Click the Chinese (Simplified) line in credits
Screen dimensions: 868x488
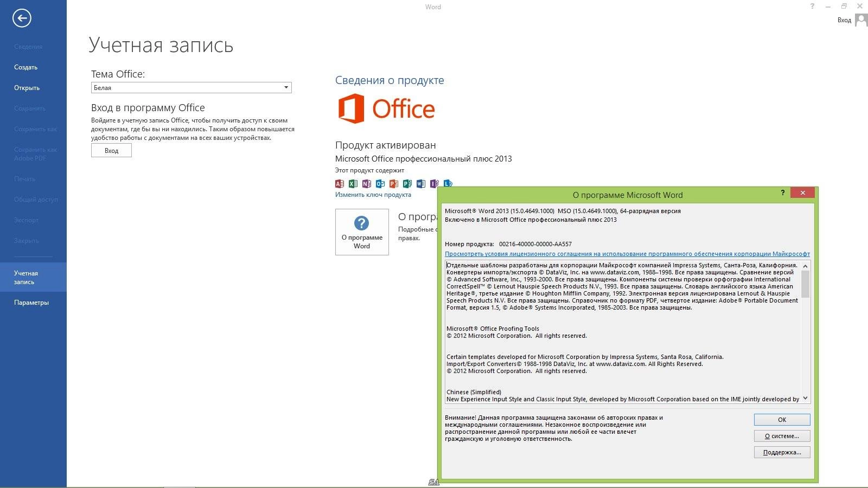coord(474,392)
